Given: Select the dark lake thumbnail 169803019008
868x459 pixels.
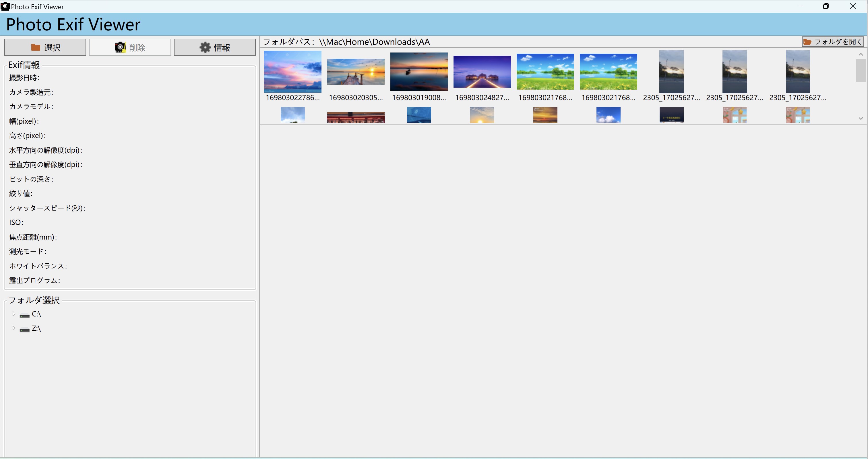Looking at the screenshot, I should point(419,72).
